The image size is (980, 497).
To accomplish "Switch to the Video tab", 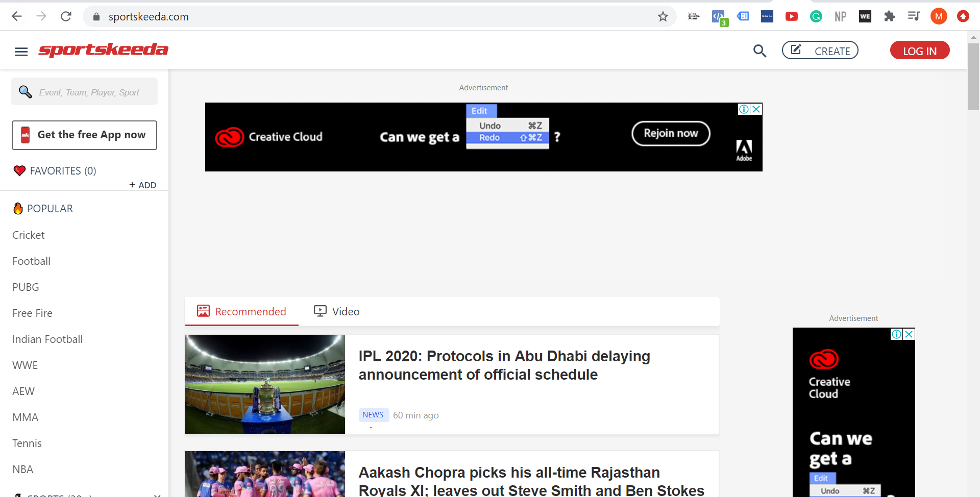I will 336,311.
